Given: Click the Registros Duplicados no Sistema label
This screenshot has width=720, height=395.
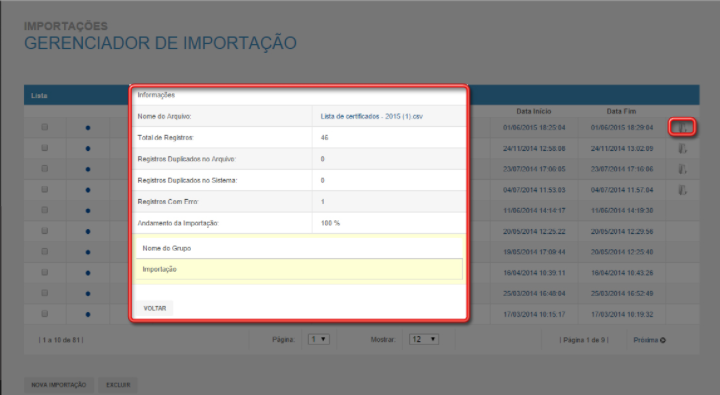Looking at the screenshot, I should [187, 181].
